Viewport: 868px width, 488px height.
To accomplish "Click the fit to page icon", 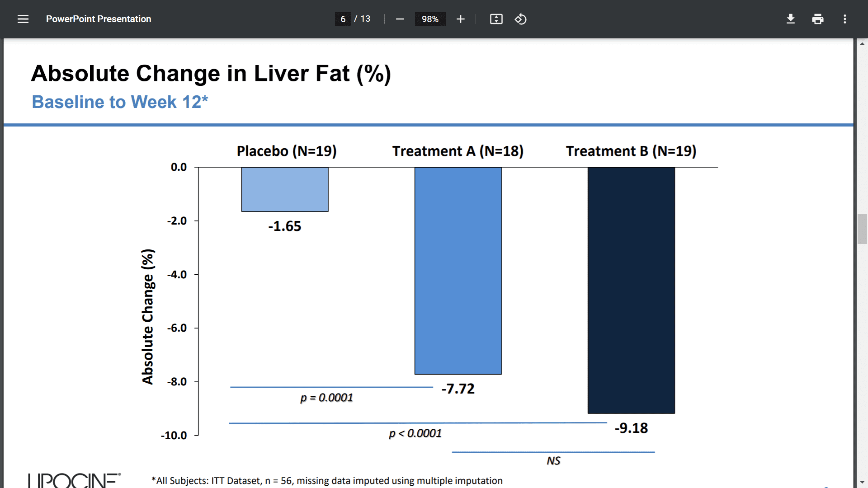I will pos(496,19).
